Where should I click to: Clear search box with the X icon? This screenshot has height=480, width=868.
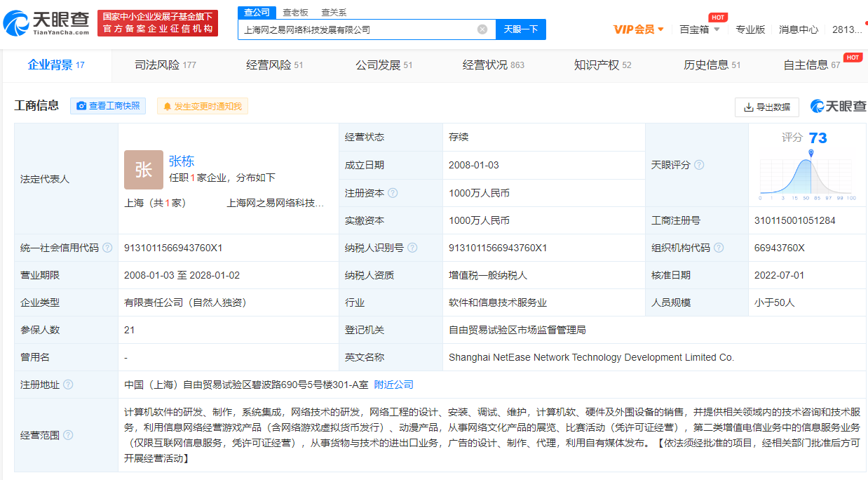coord(482,29)
